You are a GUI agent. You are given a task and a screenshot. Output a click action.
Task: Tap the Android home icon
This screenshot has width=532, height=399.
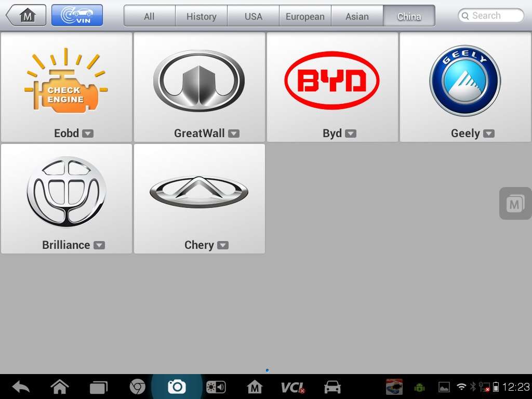(60, 387)
